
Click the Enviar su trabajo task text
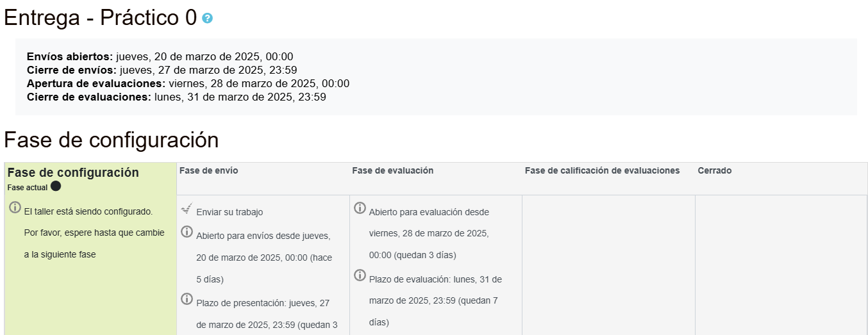click(x=230, y=212)
